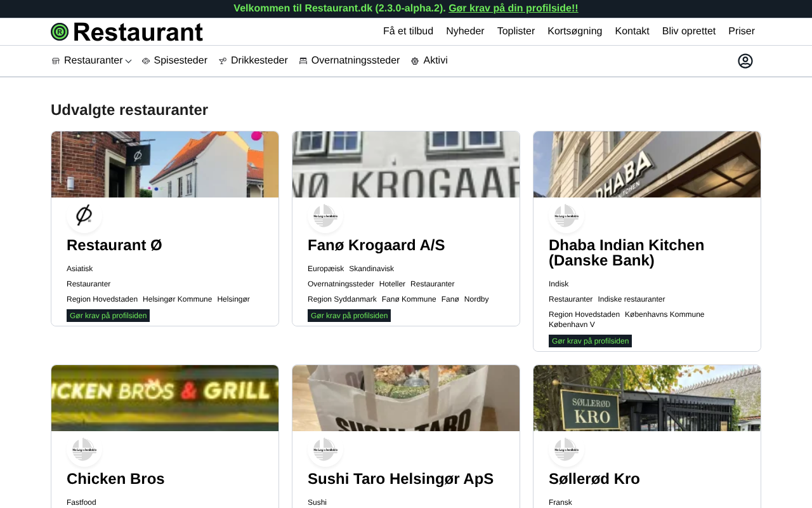This screenshot has width=812, height=508.
Task: Click the Dhaba Indian Kitchen placeholder logo
Action: pos(566,216)
